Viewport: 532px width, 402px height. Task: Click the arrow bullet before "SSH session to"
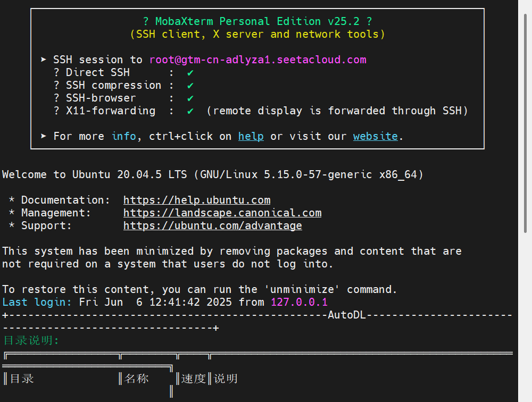coord(44,60)
